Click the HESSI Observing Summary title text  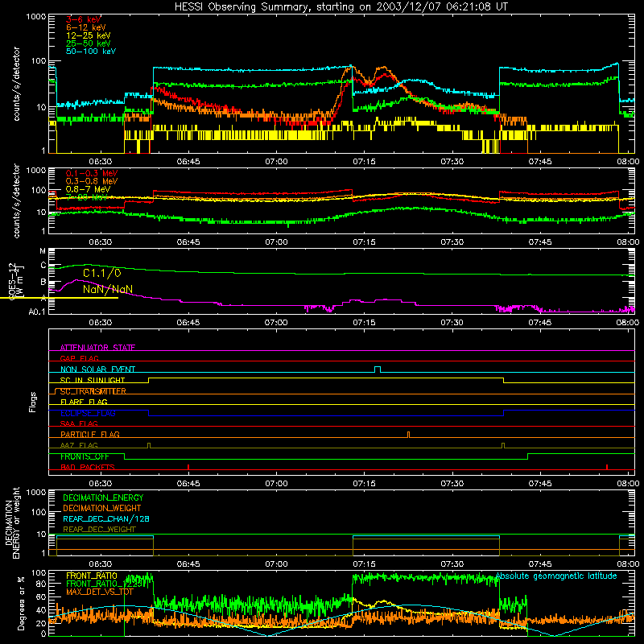[x=341, y=7]
